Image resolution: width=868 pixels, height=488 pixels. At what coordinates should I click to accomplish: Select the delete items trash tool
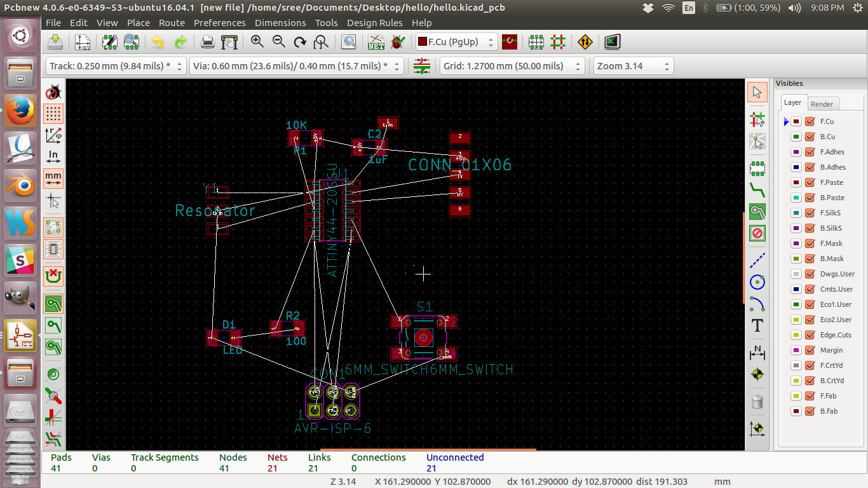(757, 402)
